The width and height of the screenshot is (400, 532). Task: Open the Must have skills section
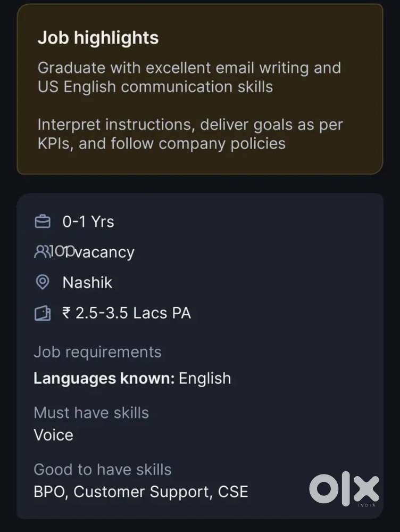click(x=91, y=413)
